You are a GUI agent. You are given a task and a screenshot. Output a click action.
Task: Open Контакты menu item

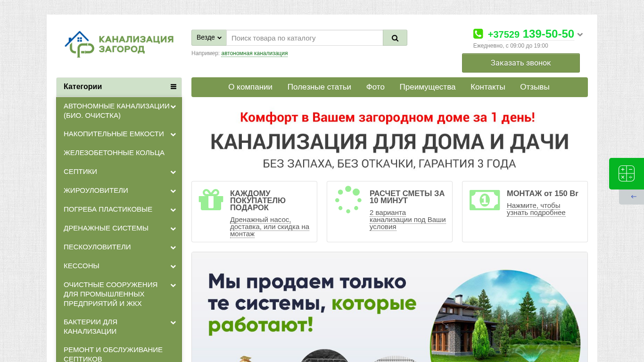[488, 87]
